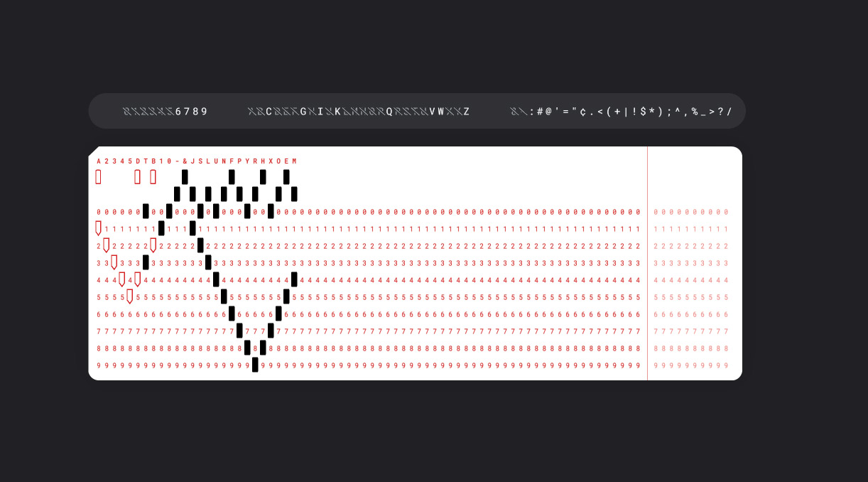The image size is (868, 482).
Task: Pick the digit 7 in the top character bar
Action: 187,112
